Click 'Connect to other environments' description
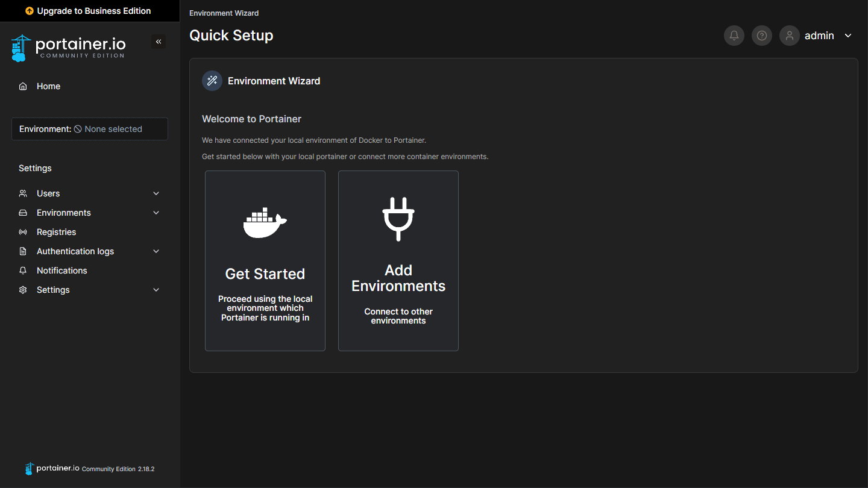868x488 pixels. (x=398, y=316)
